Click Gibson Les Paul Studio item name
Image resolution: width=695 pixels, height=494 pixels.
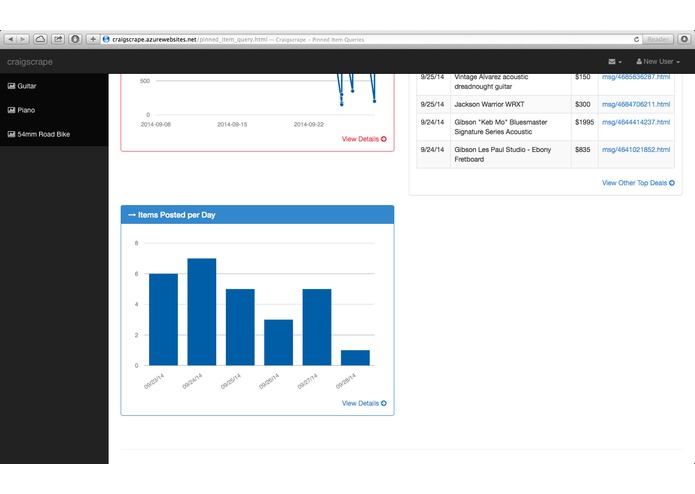(x=502, y=154)
